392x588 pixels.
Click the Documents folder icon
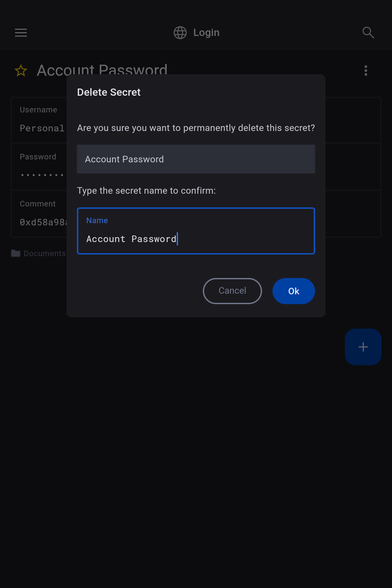point(16,253)
